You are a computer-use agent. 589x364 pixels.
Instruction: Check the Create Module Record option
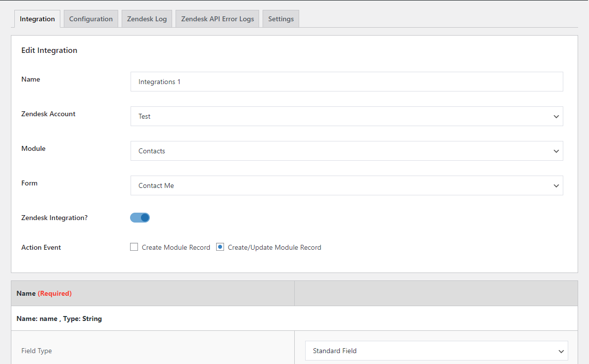point(134,247)
